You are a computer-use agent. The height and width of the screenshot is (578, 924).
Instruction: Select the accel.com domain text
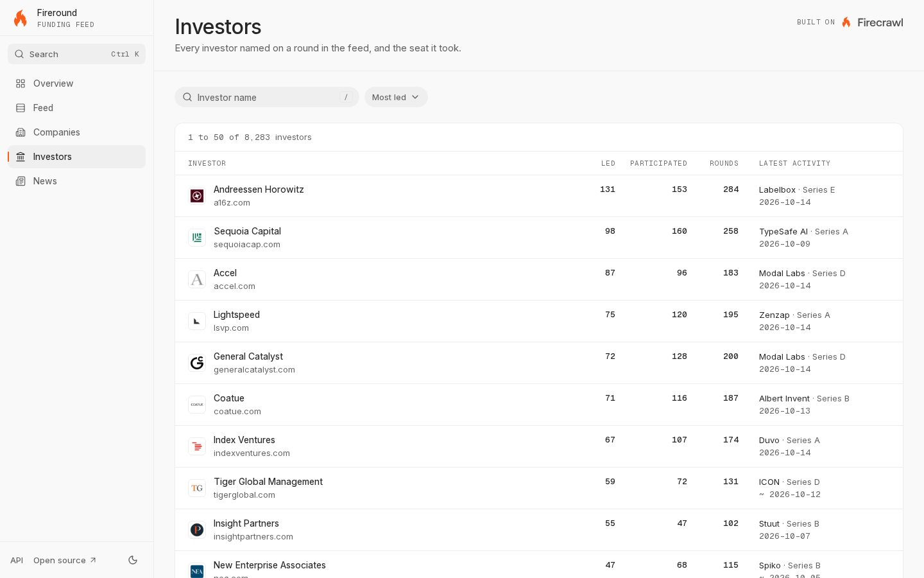(234, 286)
